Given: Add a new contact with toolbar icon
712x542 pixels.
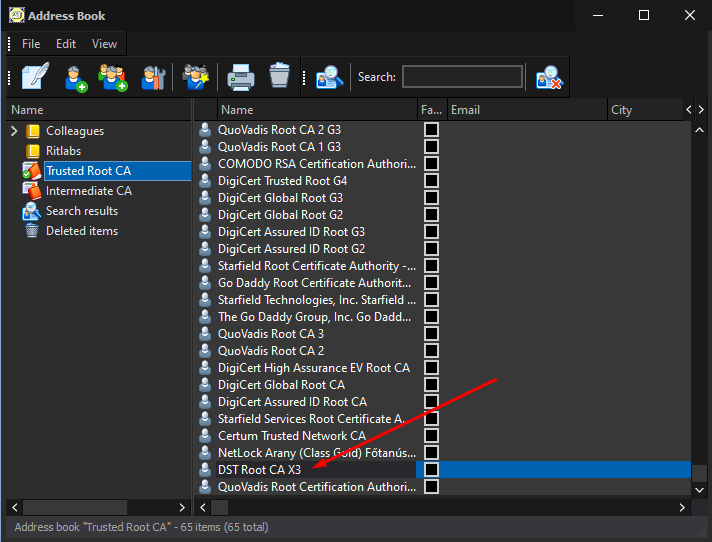Looking at the screenshot, I should click(x=75, y=78).
